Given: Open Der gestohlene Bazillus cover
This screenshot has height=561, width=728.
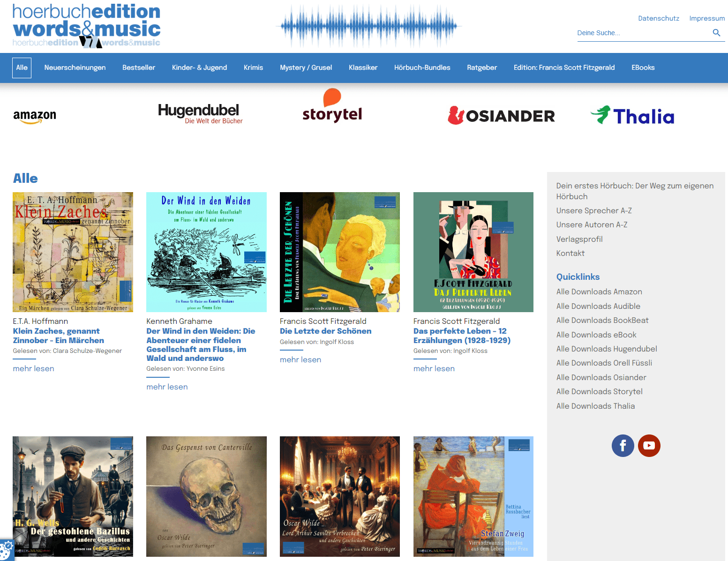Looking at the screenshot, I should 73,497.
